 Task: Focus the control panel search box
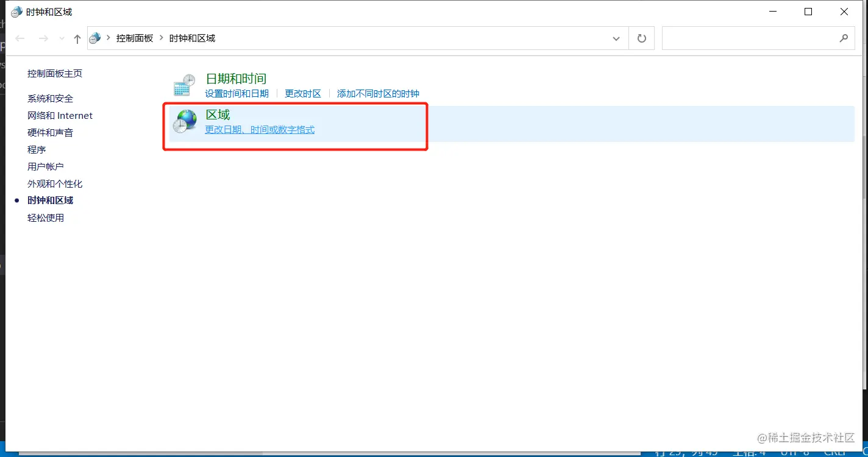coord(758,38)
